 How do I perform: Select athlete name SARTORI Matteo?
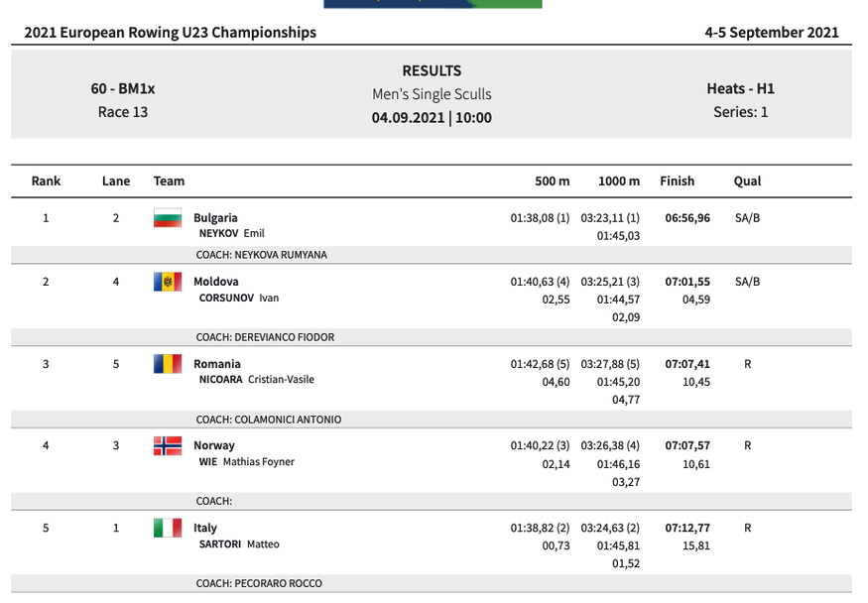[x=239, y=544]
